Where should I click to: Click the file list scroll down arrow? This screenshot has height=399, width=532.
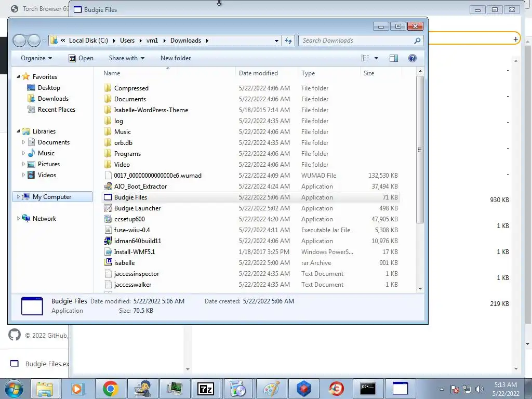pos(420,289)
